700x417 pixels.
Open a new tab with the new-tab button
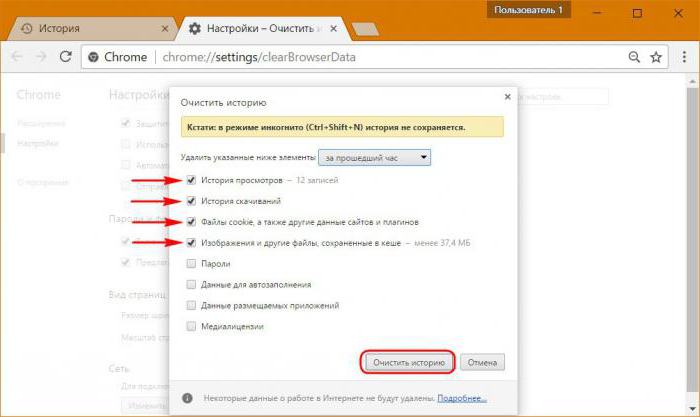click(x=365, y=29)
